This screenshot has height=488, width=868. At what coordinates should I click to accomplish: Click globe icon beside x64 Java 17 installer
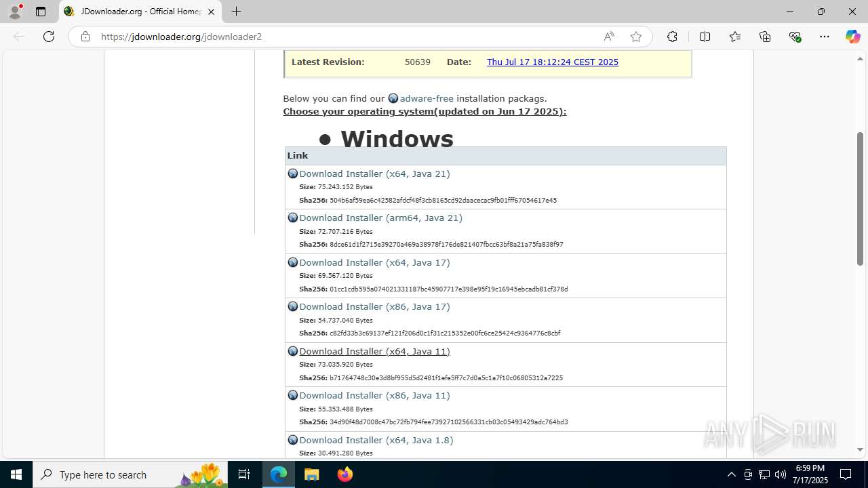[293, 262]
